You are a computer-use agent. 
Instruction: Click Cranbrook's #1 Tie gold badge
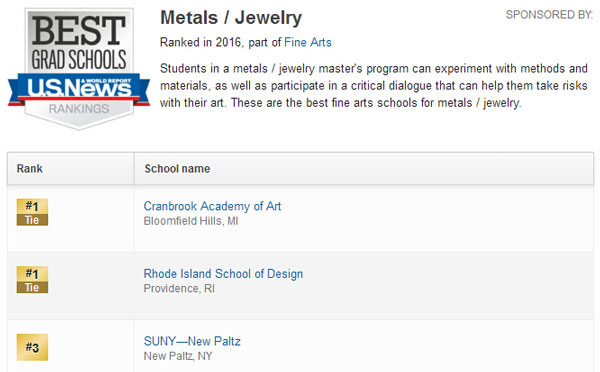[x=32, y=212]
